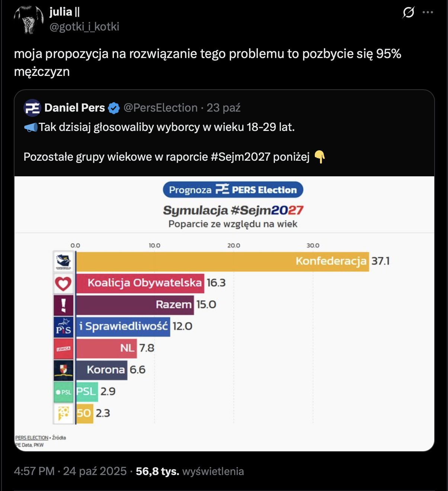Screen dimensions: 448x491
Task: Click the Konfederacja party logo icon
Action: [x=63, y=261]
